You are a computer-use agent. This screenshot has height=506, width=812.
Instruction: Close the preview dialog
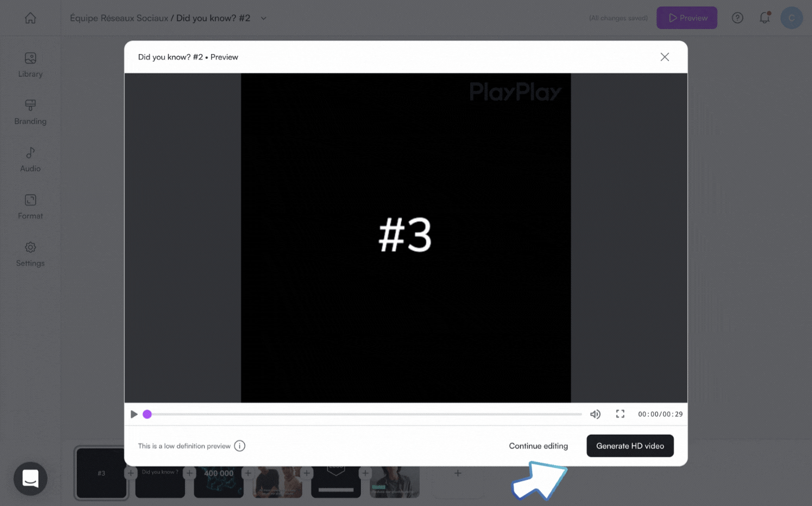tap(665, 57)
